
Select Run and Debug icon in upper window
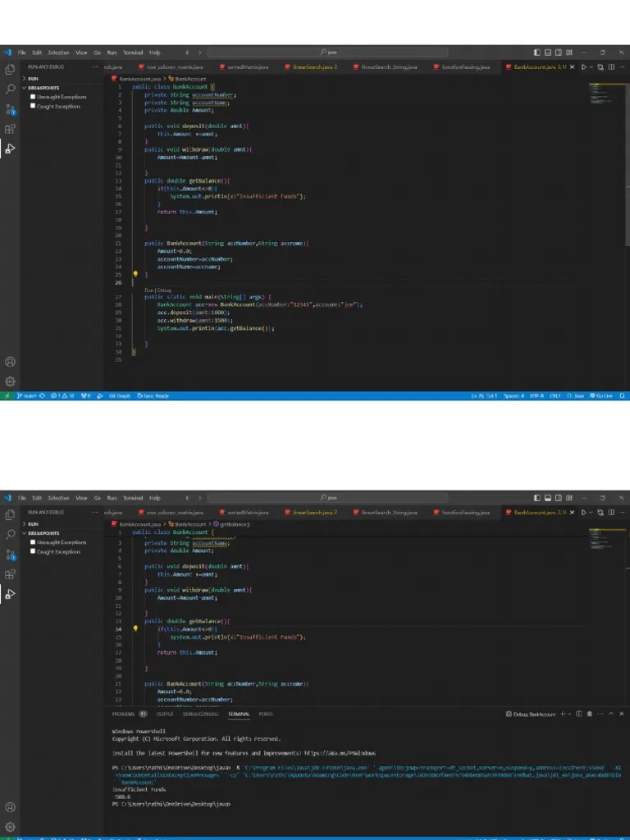tap(10, 148)
